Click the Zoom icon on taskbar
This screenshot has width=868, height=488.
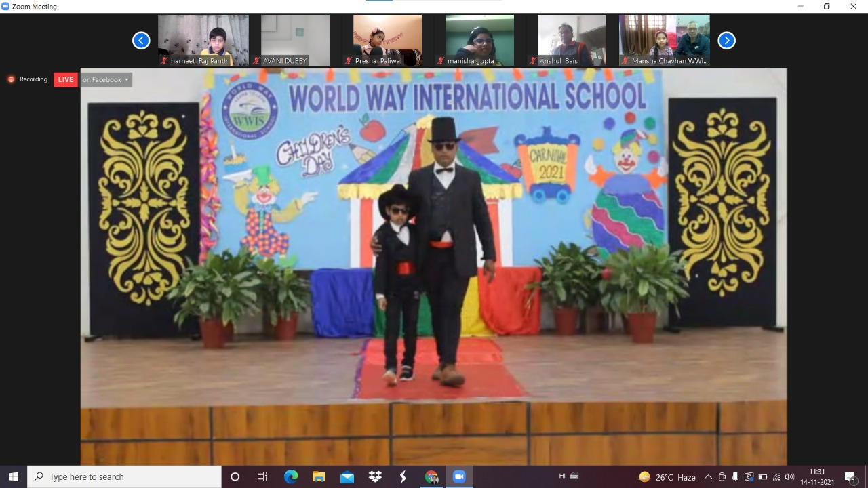pyautogui.click(x=459, y=476)
